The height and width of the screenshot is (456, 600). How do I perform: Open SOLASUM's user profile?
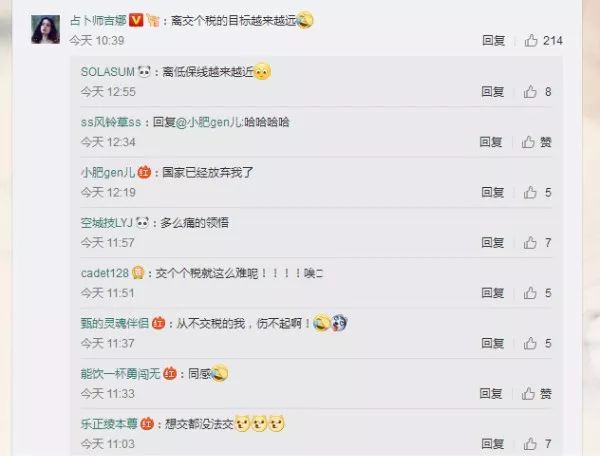tap(108, 72)
